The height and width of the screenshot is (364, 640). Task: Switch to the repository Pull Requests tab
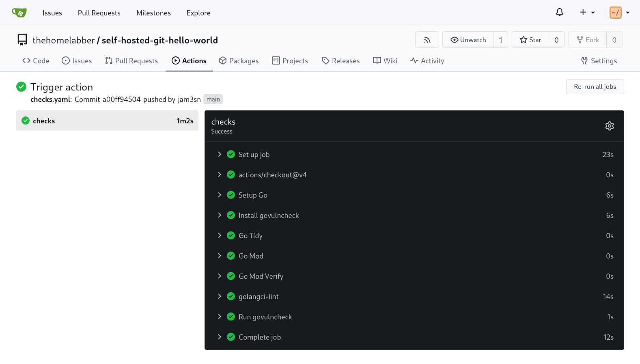[131, 61]
